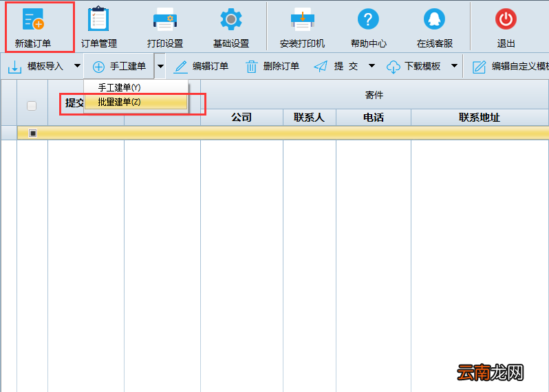
Task: Choose 手工建单(Y) from the menu
Action: pyautogui.click(x=136, y=87)
